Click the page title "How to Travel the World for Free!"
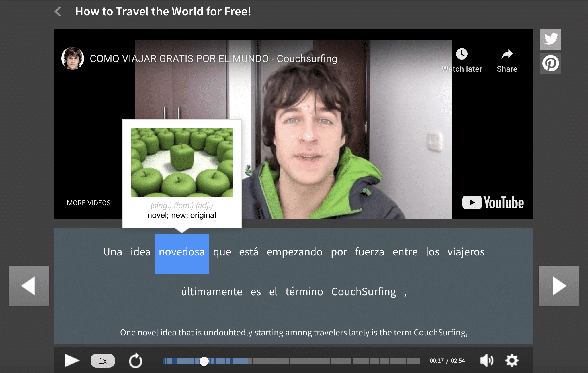Screen dimensions: 588x373 click(x=163, y=12)
